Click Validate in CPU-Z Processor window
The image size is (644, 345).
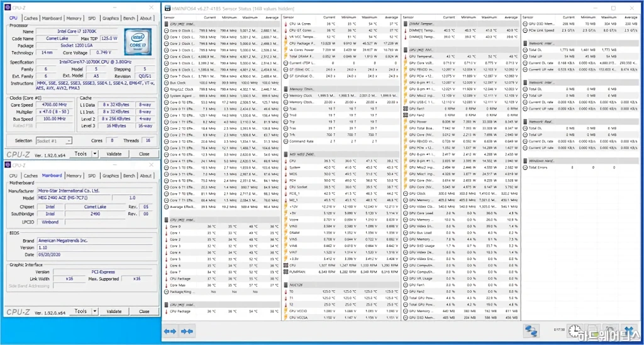coord(114,154)
